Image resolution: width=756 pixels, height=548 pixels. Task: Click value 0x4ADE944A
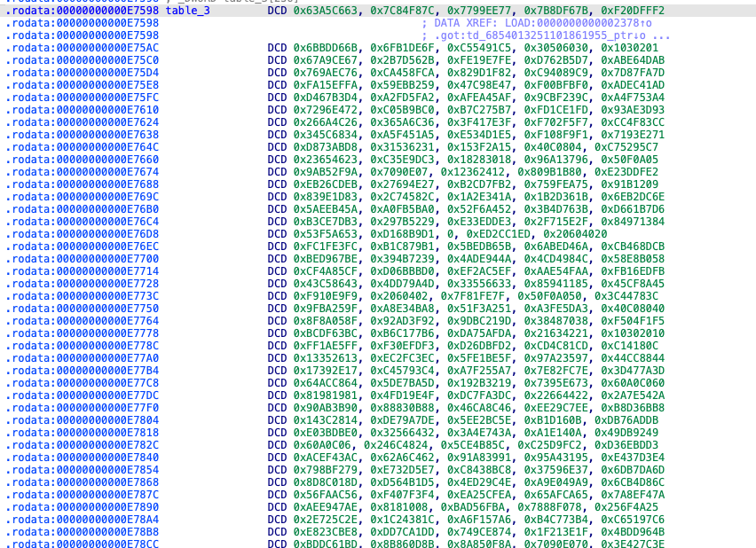click(x=479, y=259)
